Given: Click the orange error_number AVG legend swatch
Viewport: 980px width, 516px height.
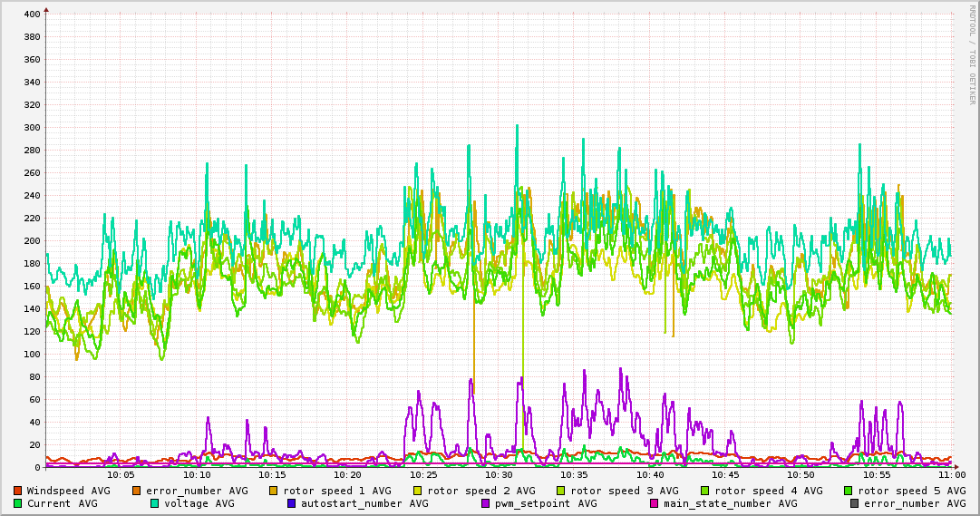Looking at the screenshot, I should 137,491.
